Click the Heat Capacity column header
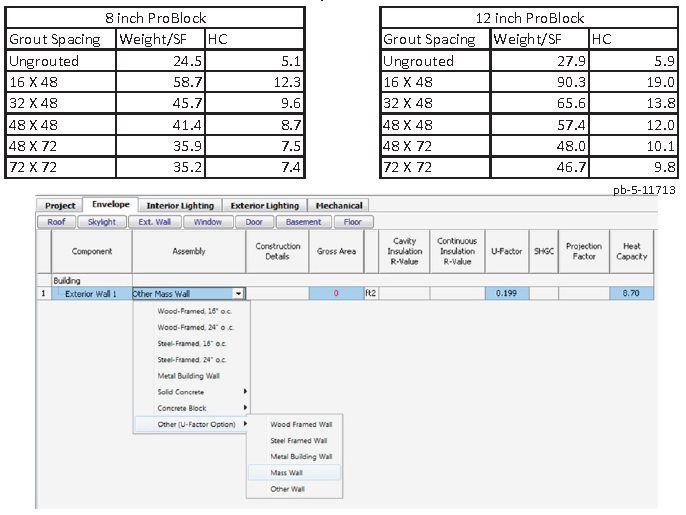The height and width of the screenshot is (515, 686). pyautogui.click(x=631, y=251)
